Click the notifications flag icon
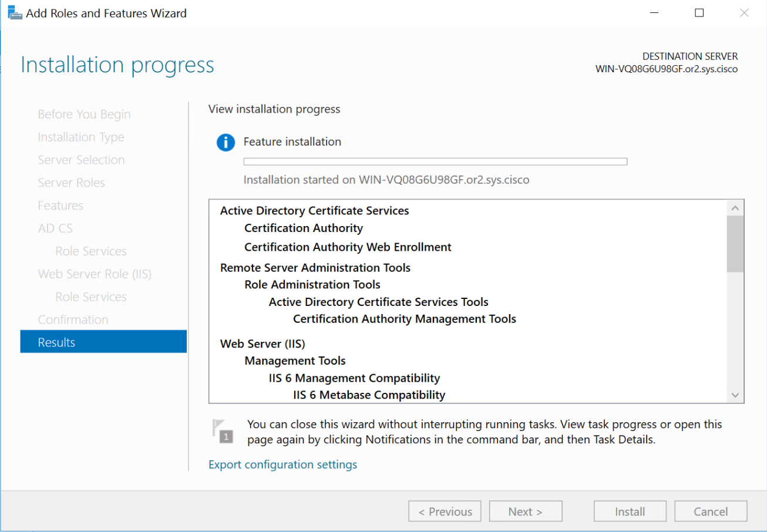This screenshot has width=767, height=532. pos(222,430)
